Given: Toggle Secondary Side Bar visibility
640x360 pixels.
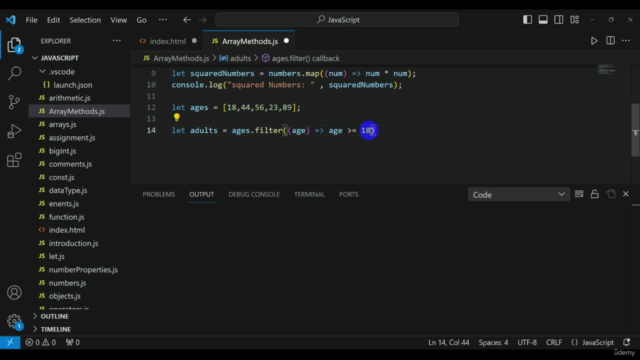Looking at the screenshot, I should [x=559, y=20].
